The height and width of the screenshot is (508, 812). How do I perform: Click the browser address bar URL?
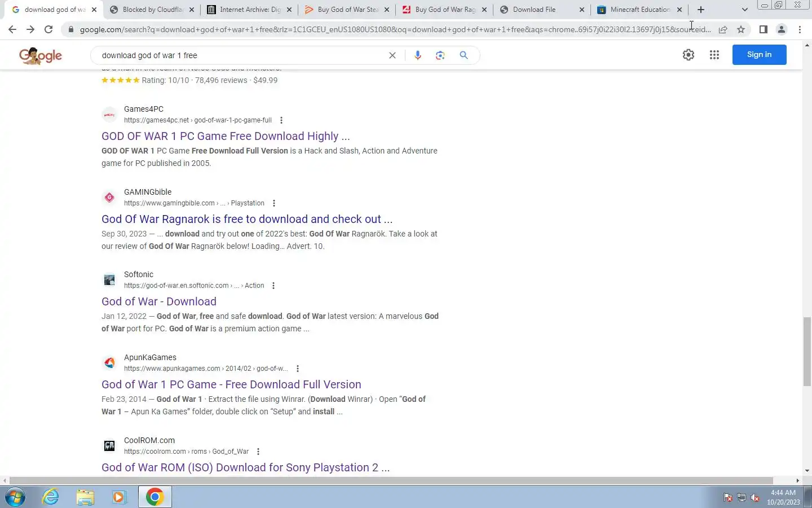(x=395, y=29)
